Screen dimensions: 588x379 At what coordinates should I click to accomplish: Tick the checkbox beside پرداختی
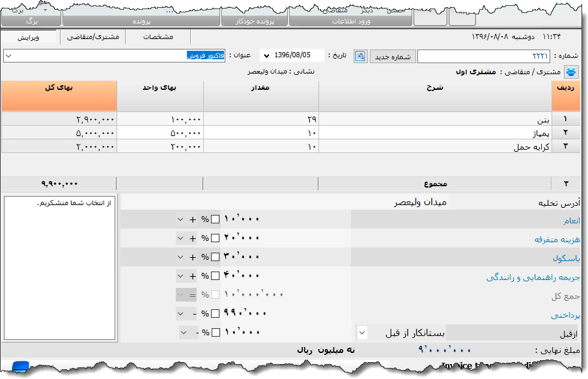(x=216, y=313)
